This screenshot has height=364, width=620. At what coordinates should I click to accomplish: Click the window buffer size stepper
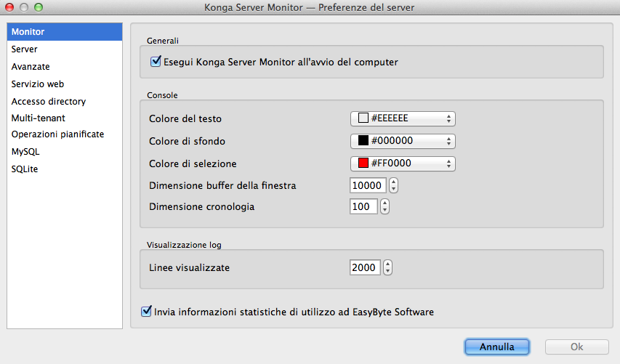pos(393,185)
